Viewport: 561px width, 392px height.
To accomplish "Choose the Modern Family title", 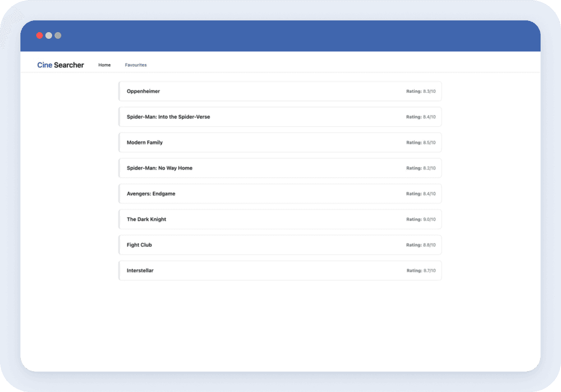I will [145, 142].
